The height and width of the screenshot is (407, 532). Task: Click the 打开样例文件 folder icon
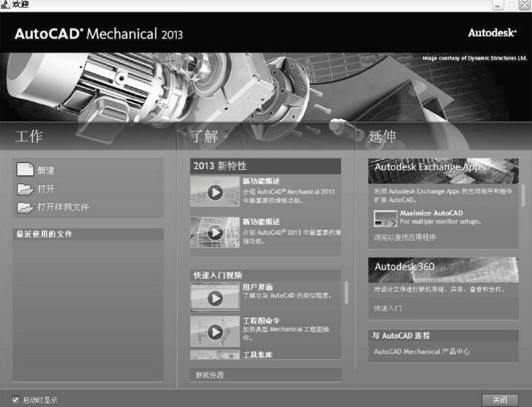(26, 207)
